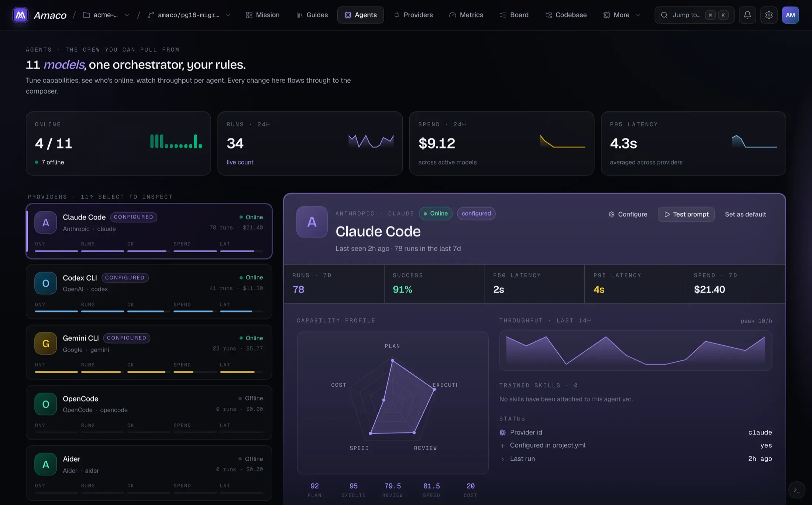
Task: Go to the Mission tab
Action: 263,15
